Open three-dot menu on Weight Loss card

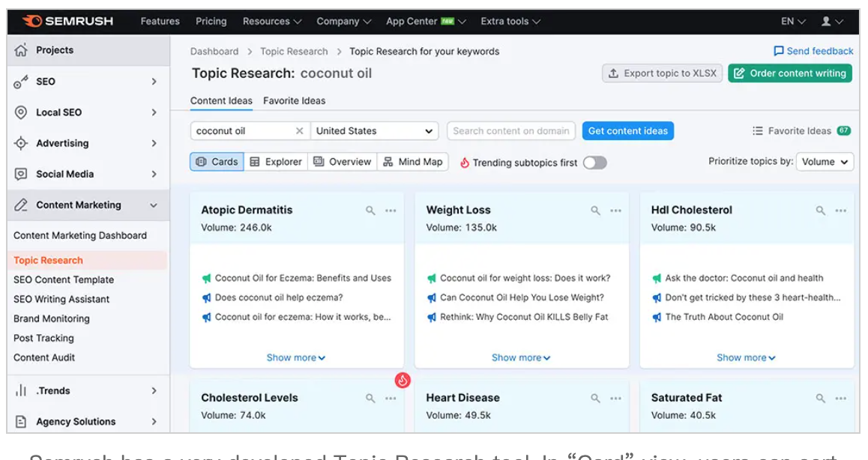[x=616, y=211]
